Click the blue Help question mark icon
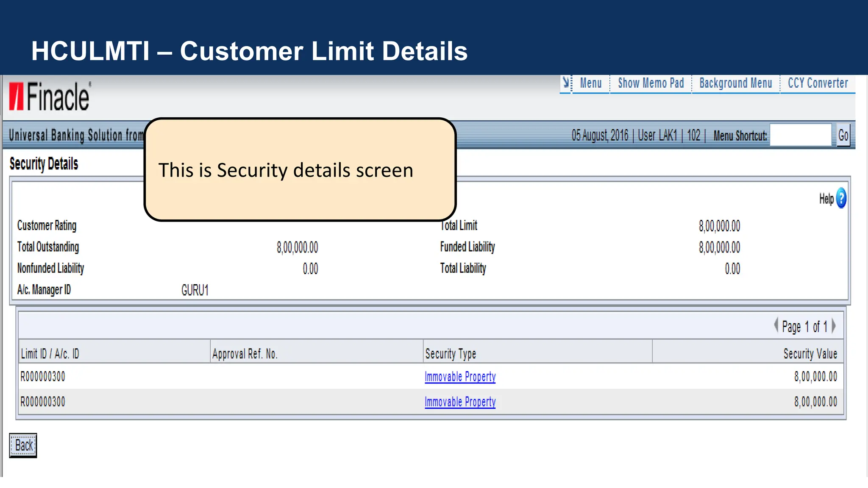This screenshot has width=868, height=488. 841,198
